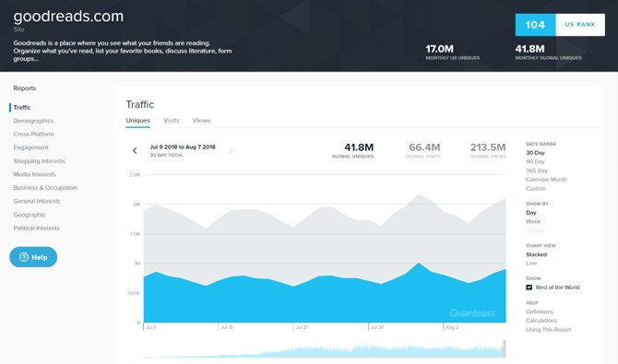The height and width of the screenshot is (364, 618).
Task: Open the Definitions help link
Action: coord(540,311)
